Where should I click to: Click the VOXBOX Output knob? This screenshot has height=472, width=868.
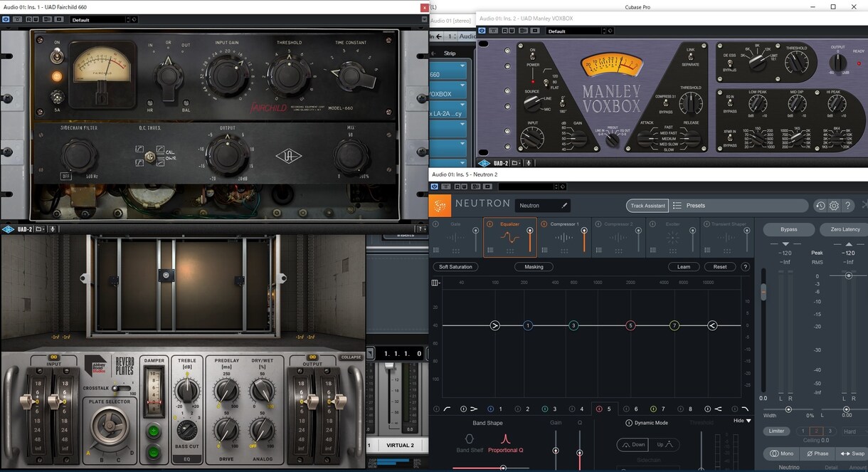coord(838,61)
